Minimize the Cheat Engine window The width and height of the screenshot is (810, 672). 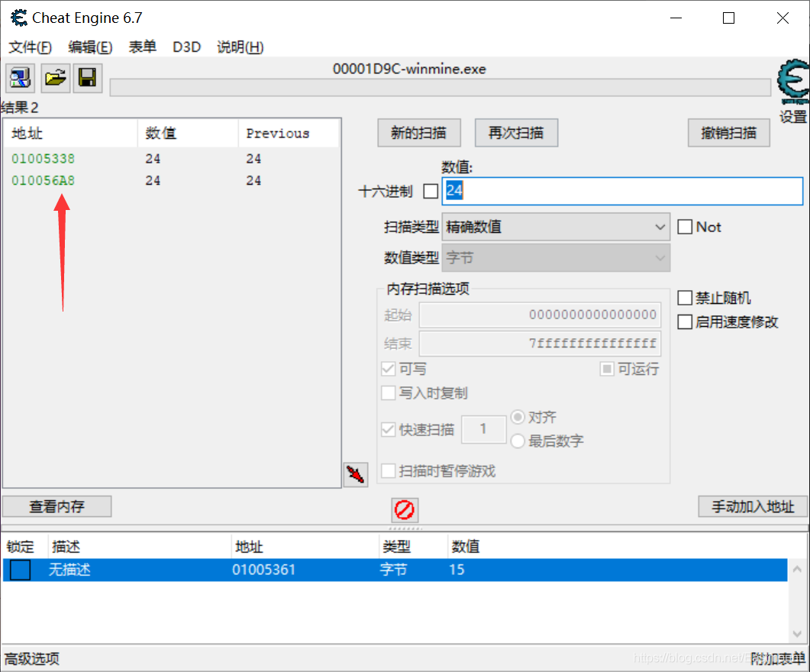676,18
